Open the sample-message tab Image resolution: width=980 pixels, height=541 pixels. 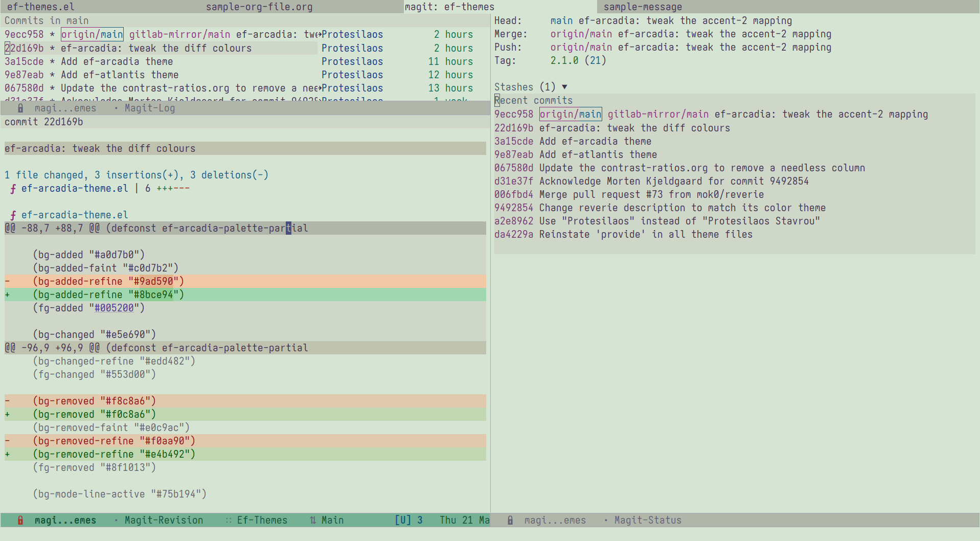[x=643, y=7]
